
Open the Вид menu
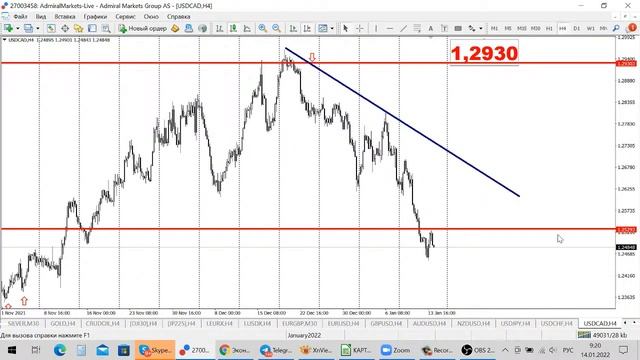point(41,17)
